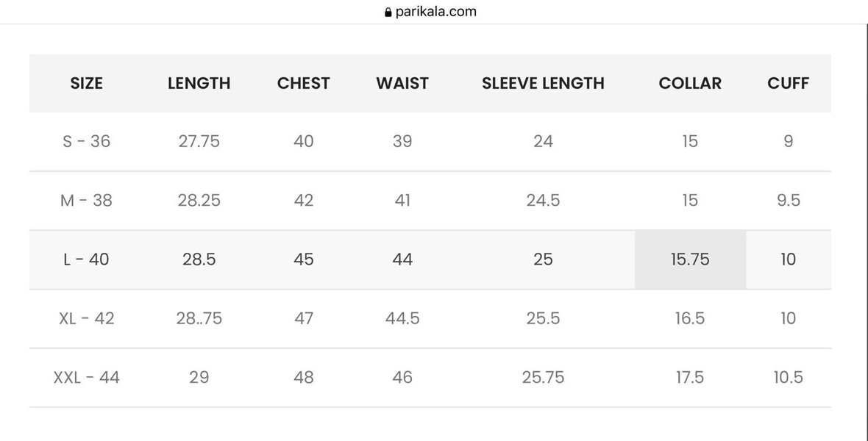The height and width of the screenshot is (441, 868).
Task: Click the XXL - 44 size row label
Action: pos(86,377)
